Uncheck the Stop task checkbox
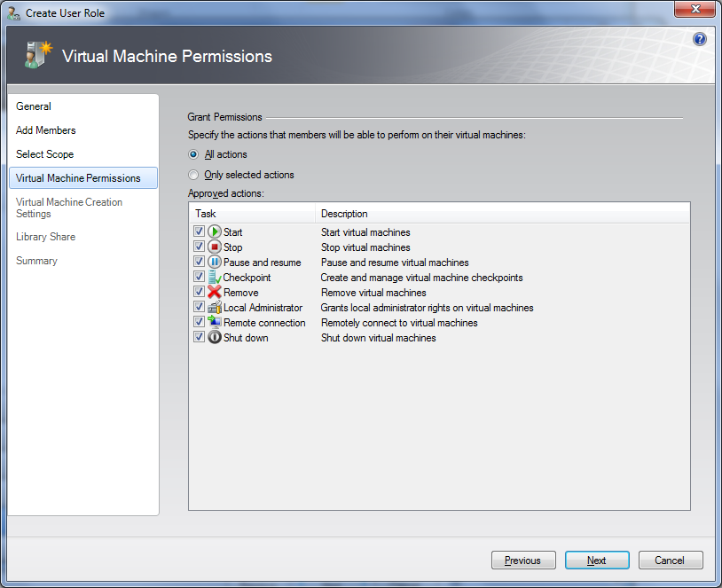Image resolution: width=722 pixels, height=588 pixels. 199,247
